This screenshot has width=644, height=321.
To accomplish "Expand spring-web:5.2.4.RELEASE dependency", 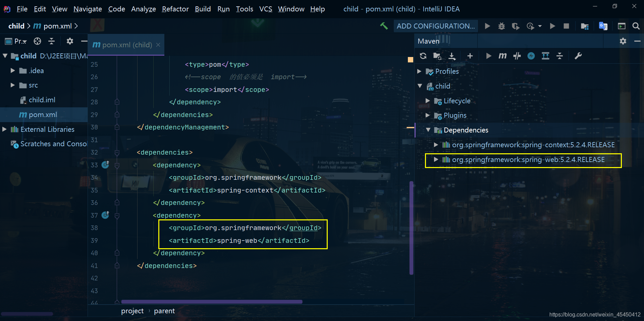I will tap(436, 159).
